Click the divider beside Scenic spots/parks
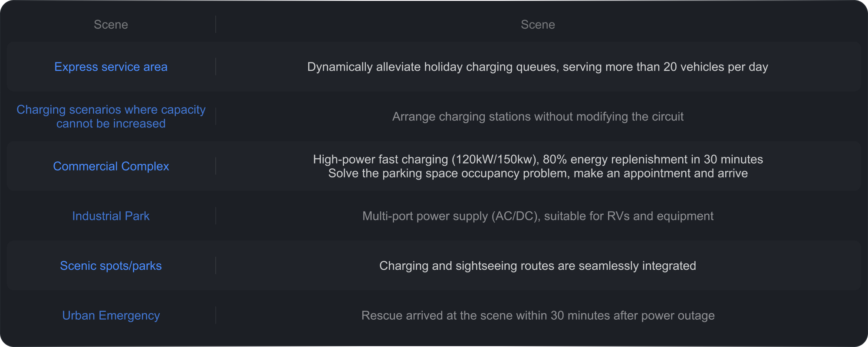Image resolution: width=868 pixels, height=347 pixels. (216, 265)
